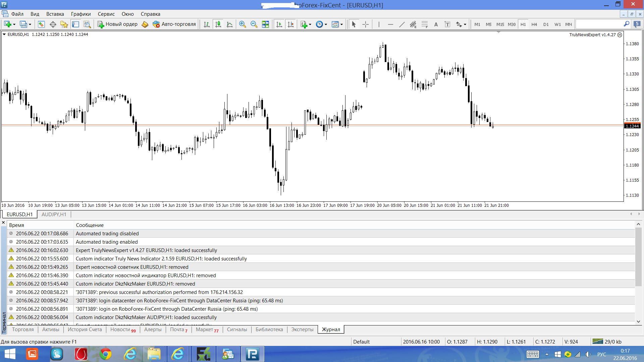Zoom out on the chart
This screenshot has width=644, height=362.
click(254, 24)
